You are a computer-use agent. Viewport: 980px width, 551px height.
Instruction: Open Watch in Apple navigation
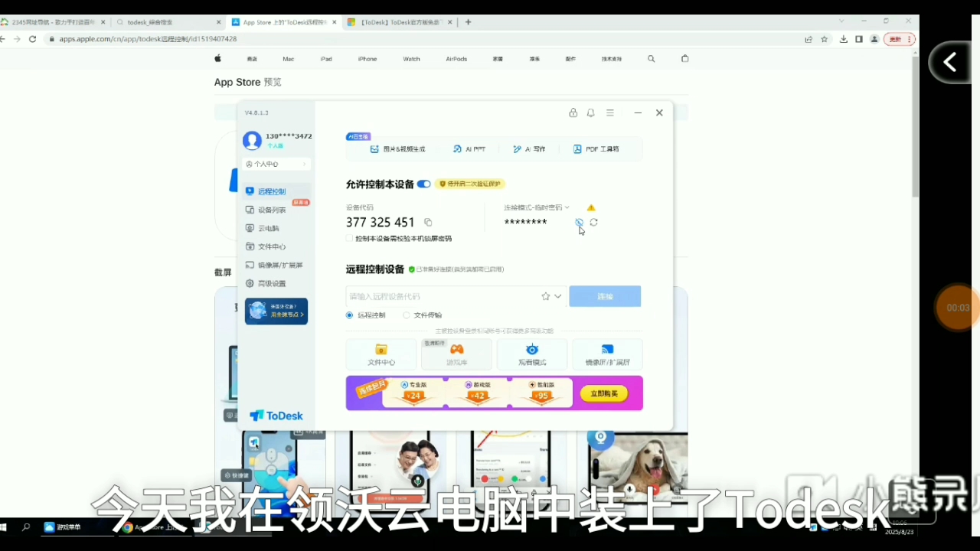click(412, 59)
